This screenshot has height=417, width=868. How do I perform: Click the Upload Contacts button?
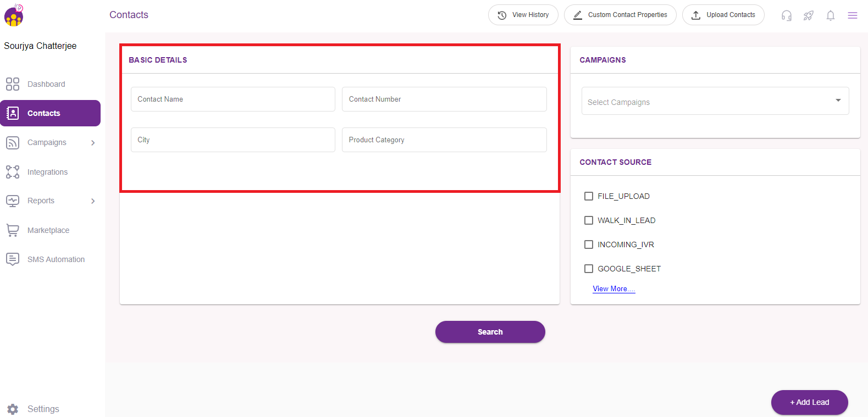(723, 15)
